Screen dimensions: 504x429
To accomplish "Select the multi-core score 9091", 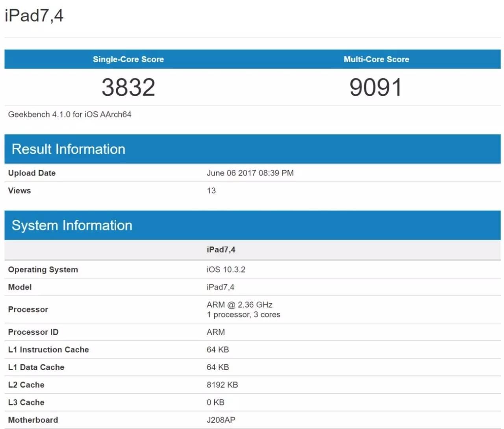I will pyautogui.click(x=376, y=87).
